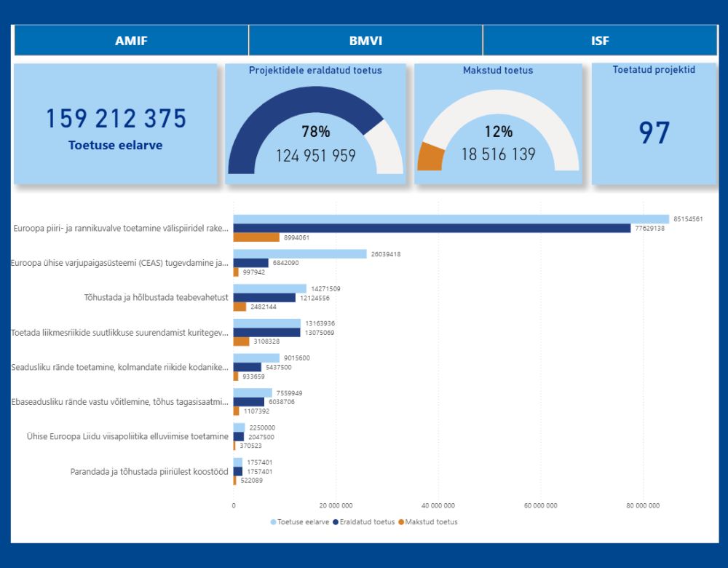Click the 26039418 CEAS budget bar
This screenshot has width=728, height=568.
[x=300, y=254]
